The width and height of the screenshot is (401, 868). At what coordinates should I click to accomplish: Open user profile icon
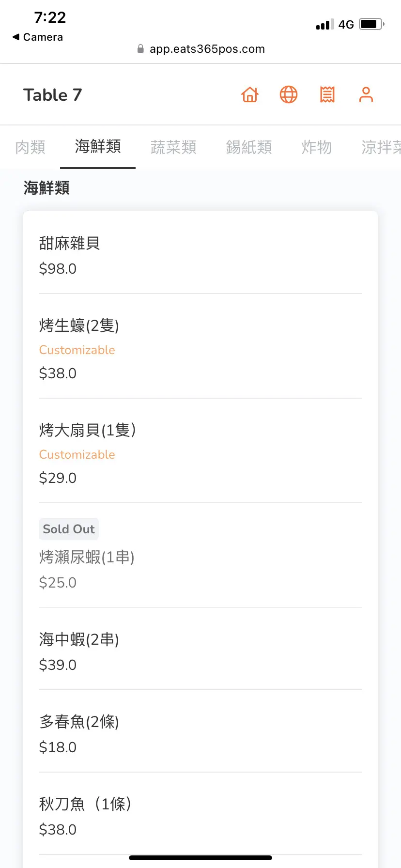pos(366,94)
